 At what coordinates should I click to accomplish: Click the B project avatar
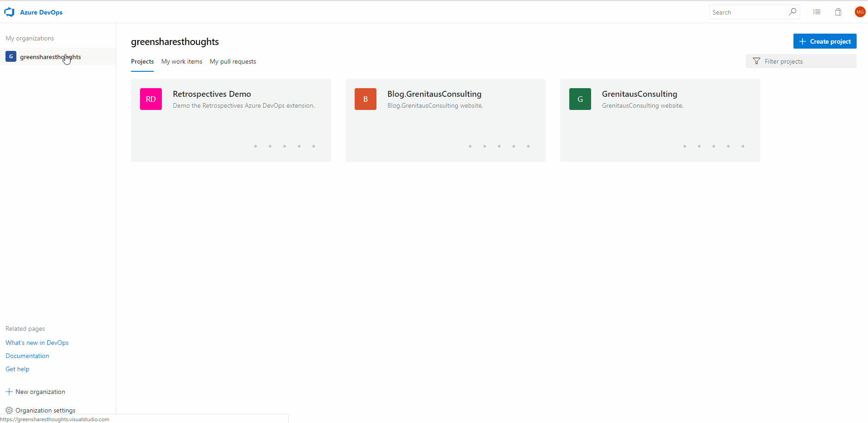click(x=366, y=99)
